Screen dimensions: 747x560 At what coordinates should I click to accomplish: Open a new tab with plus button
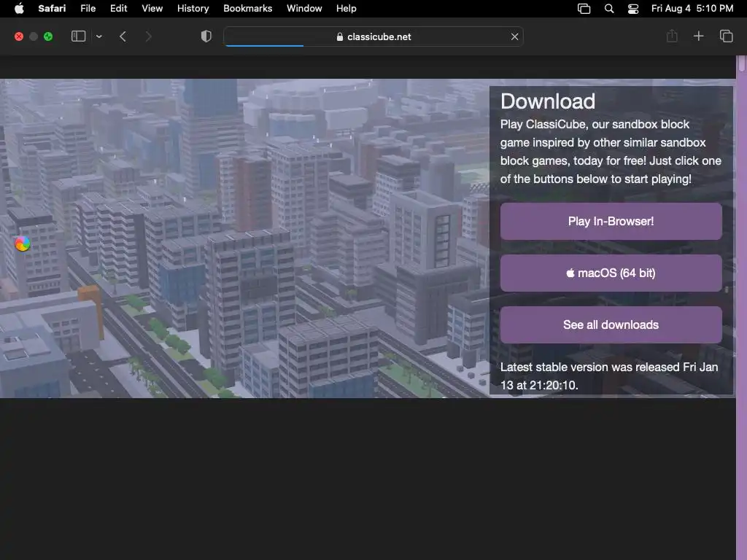(698, 36)
